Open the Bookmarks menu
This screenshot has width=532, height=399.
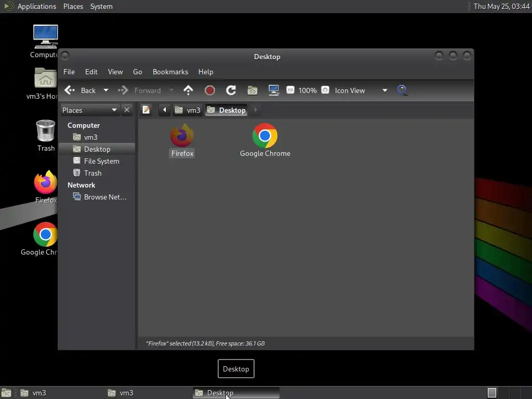click(170, 72)
